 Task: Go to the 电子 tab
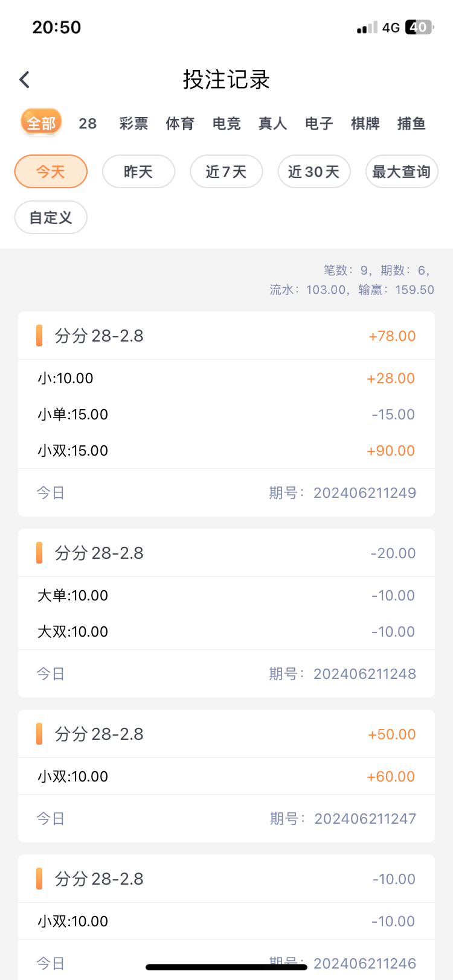click(319, 124)
